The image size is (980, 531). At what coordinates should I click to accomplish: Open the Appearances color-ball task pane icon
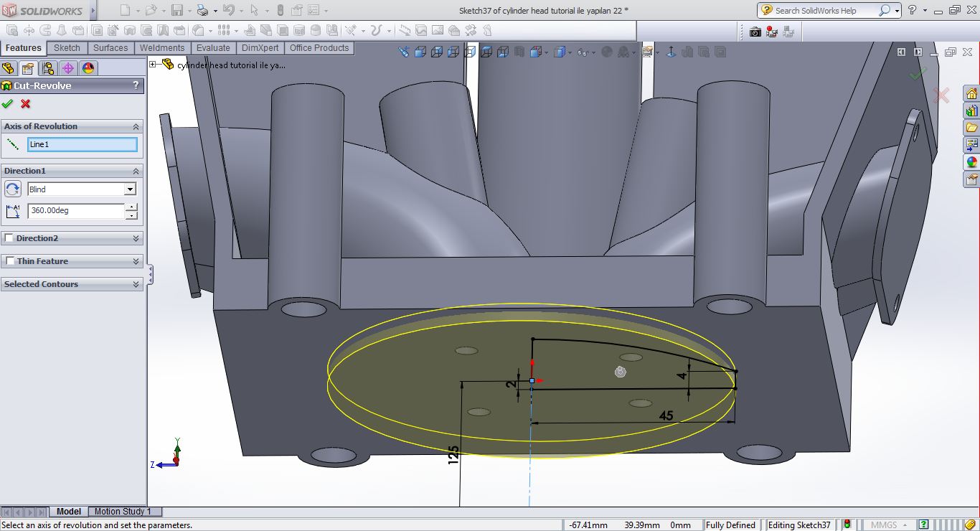click(971, 162)
